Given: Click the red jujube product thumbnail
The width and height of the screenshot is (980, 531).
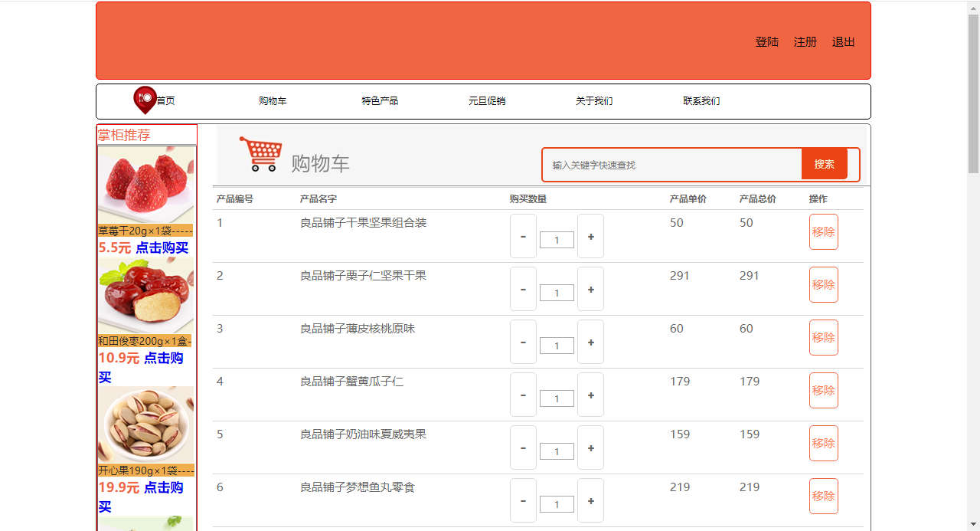Looking at the screenshot, I should [146, 296].
